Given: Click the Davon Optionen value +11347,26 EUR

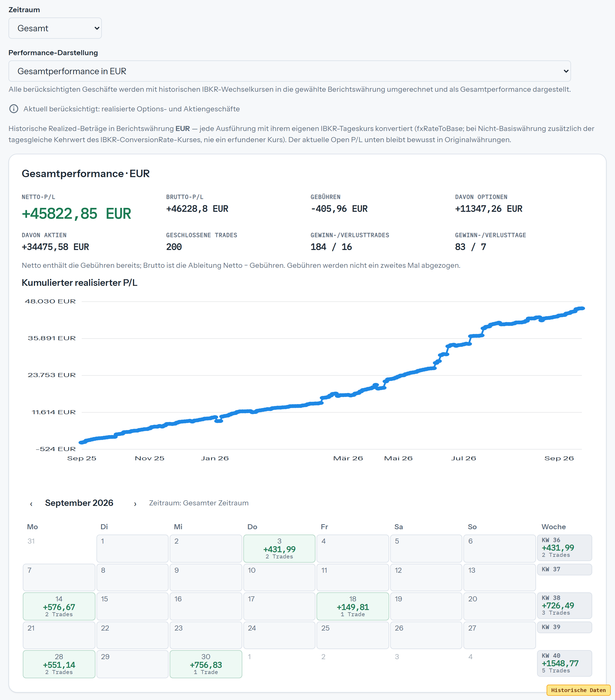Looking at the screenshot, I should [x=489, y=209].
